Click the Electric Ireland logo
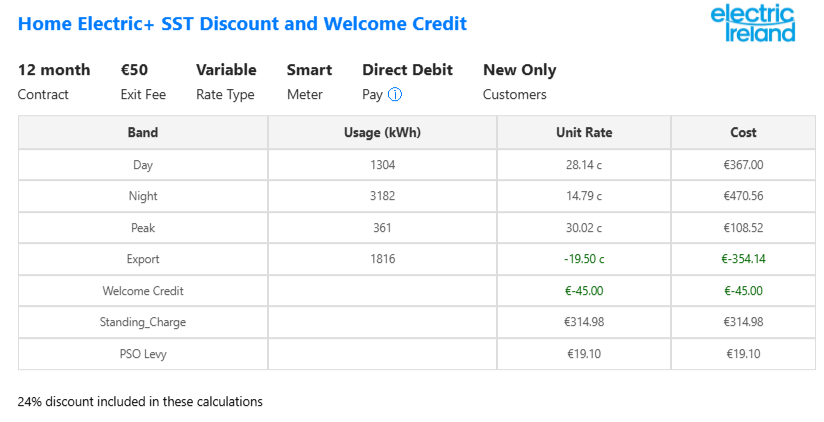824x422 pixels. [x=753, y=24]
